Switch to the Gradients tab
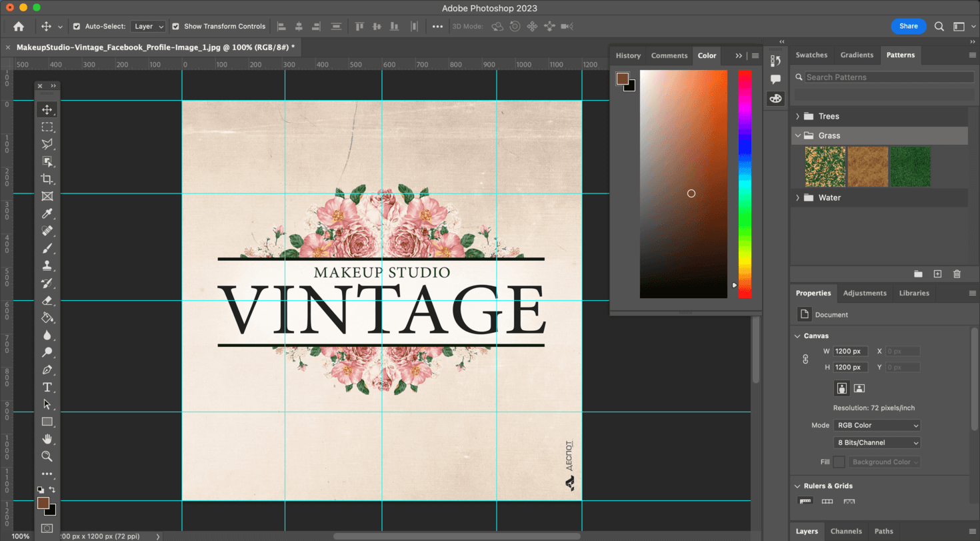 click(x=857, y=55)
